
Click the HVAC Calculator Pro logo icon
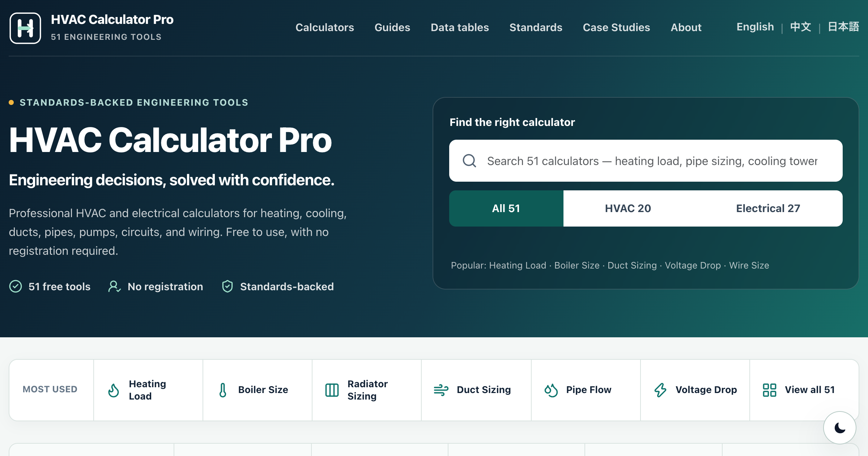(x=25, y=28)
